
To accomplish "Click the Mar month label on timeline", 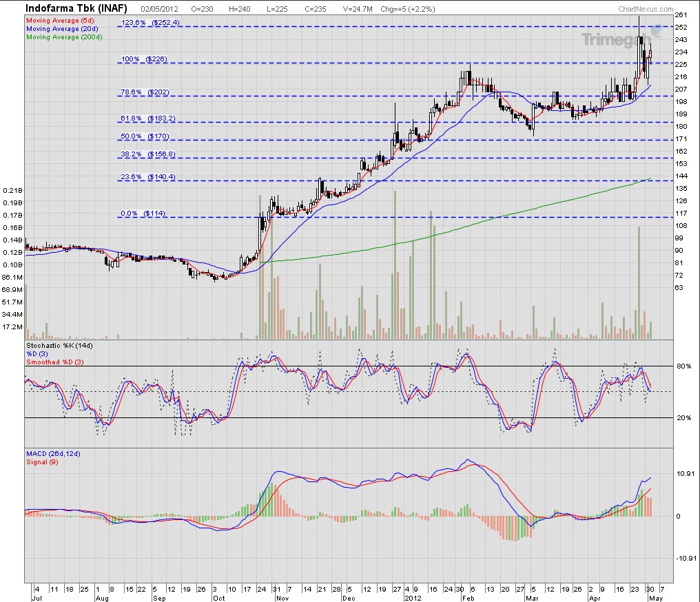I will pos(532,598).
